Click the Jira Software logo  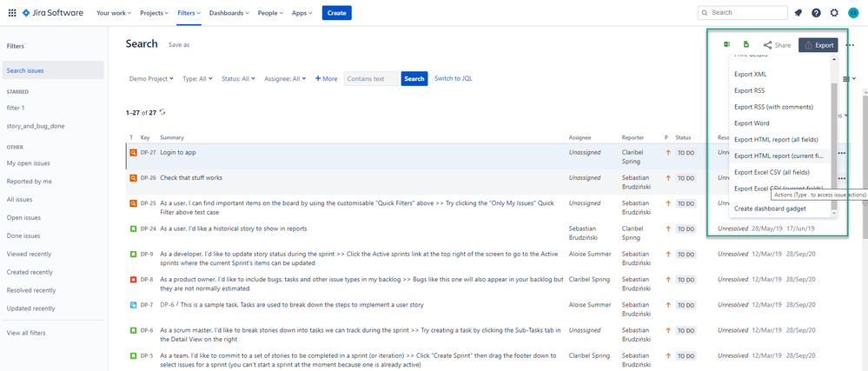pyautogui.click(x=53, y=13)
